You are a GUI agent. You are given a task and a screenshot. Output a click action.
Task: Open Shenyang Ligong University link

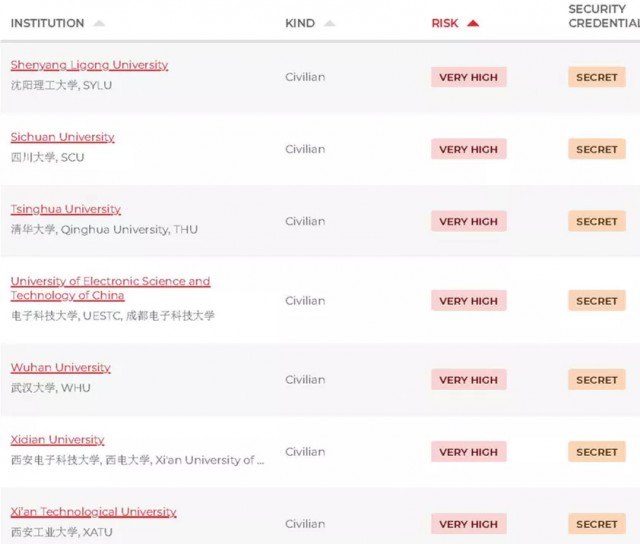pos(89,65)
